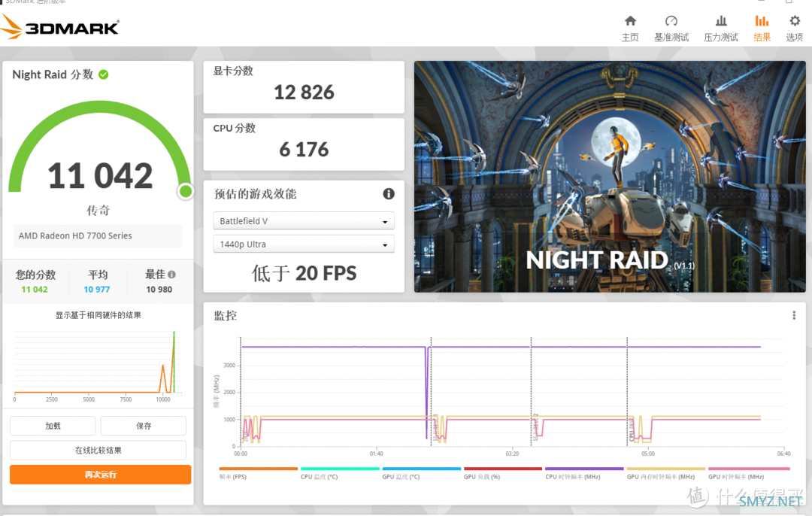
Task: Toggle the CPU 温度 (°C) legend line
Action: (x=340, y=474)
